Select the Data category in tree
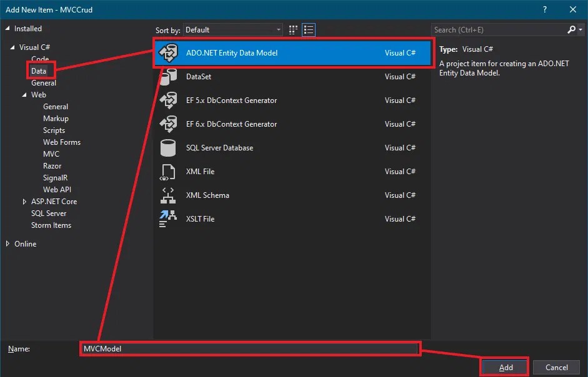 39,71
